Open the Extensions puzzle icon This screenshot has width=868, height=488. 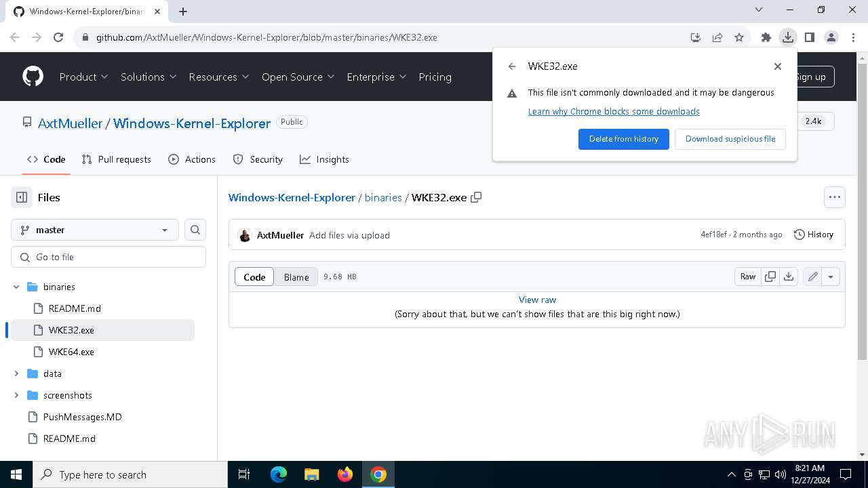[766, 37]
